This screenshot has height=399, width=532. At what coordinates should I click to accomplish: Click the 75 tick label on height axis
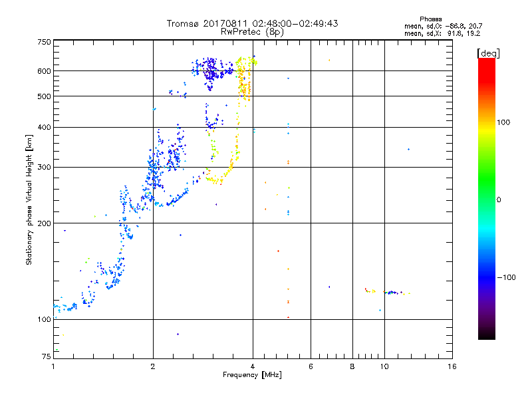pos(46,358)
